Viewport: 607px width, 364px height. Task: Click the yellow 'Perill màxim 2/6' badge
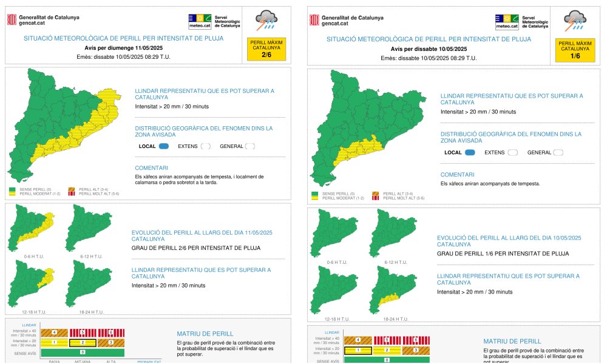pyautogui.click(x=266, y=49)
